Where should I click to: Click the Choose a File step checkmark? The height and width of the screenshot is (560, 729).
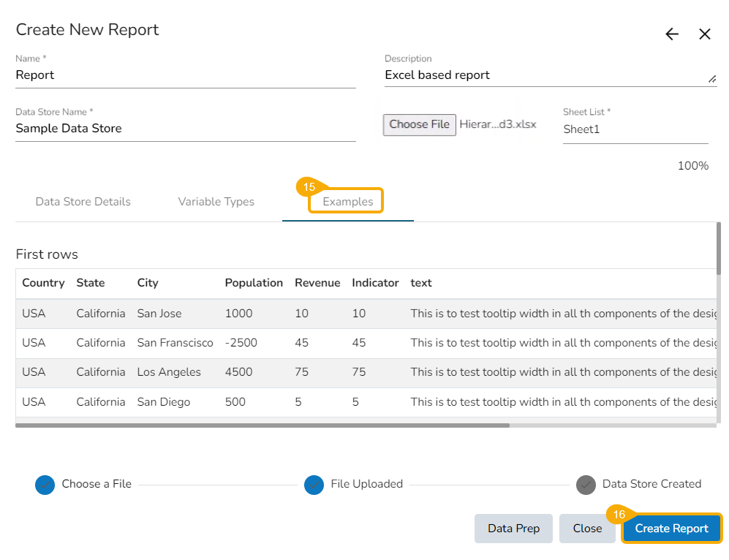45,484
